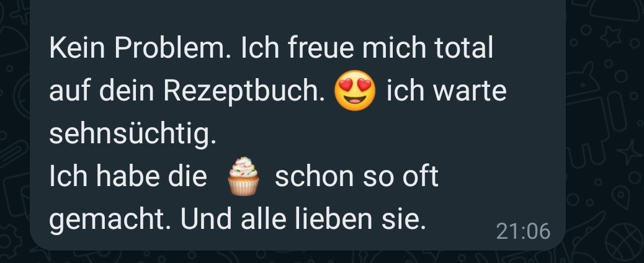Viewport: 644px width, 263px height.
Task: Click the word "mich" in the first line
Action: (x=394, y=48)
